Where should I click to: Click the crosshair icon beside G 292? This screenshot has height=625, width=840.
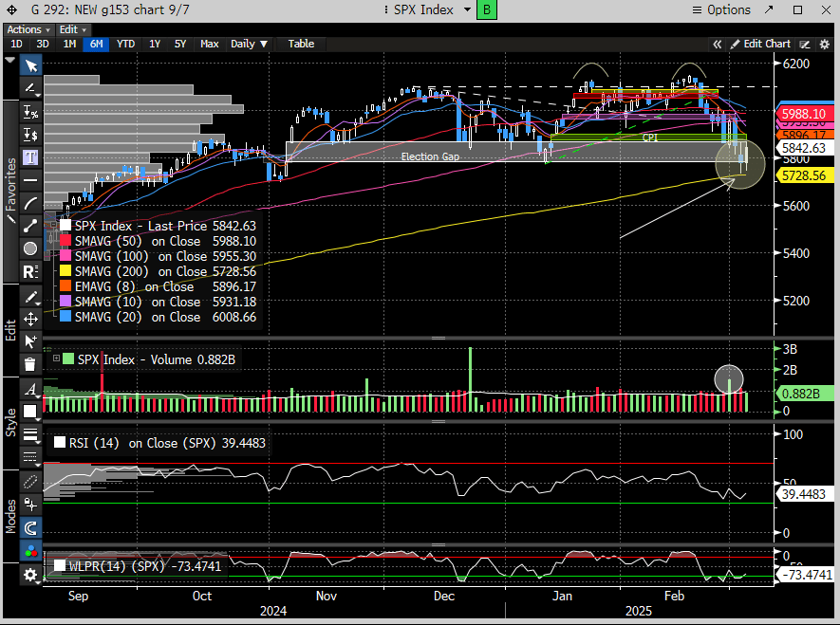click(x=11, y=9)
